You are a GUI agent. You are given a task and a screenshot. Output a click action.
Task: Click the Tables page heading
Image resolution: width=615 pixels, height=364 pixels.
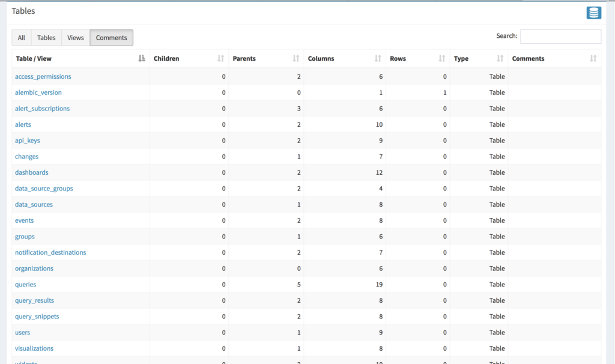tap(23, 11)
